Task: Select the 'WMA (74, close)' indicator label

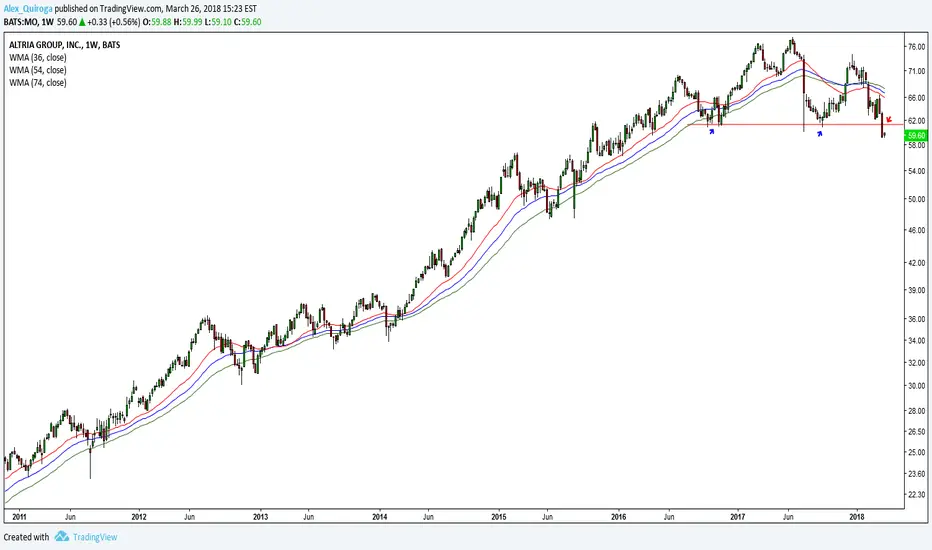Action: tap(37, 83)
